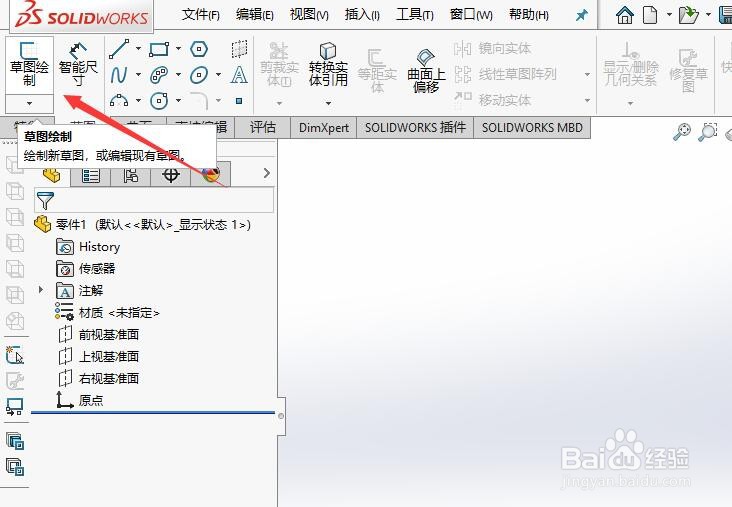Select 原点 in the feature tree
This screenshot has width=732, height=507.
coord(91,400)
